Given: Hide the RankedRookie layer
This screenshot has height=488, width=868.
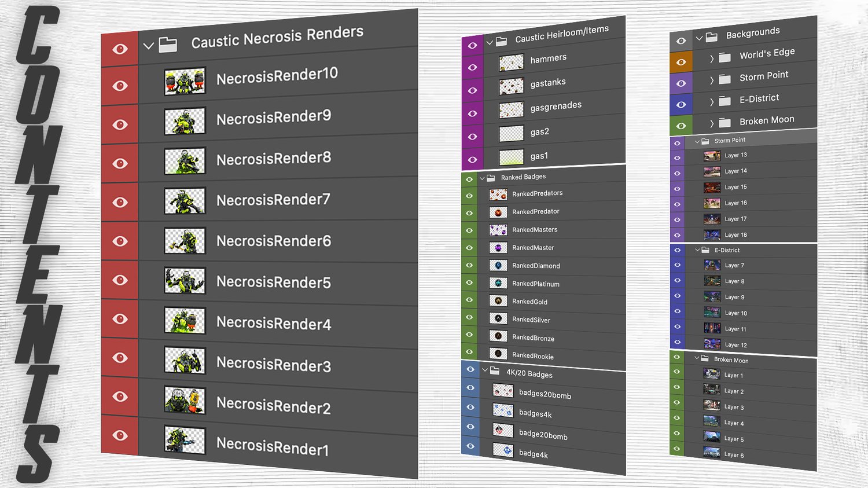Looking at the screenshot, I should [x=469, y=352].
